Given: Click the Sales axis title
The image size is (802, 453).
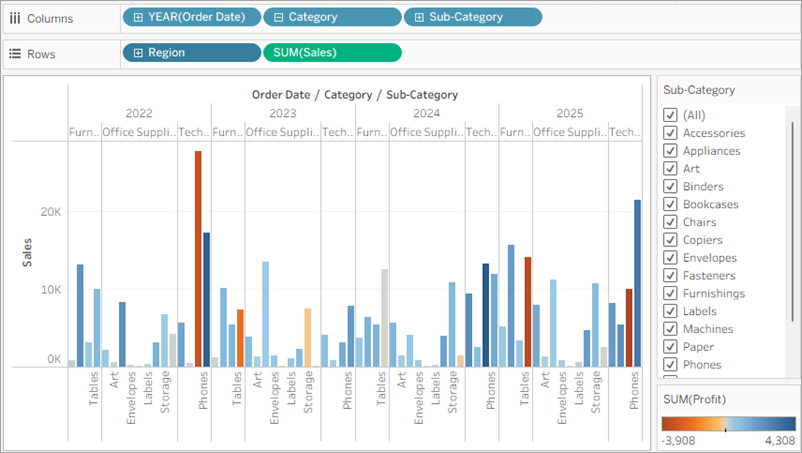Looking at the screenshot, I should (28, 251).
